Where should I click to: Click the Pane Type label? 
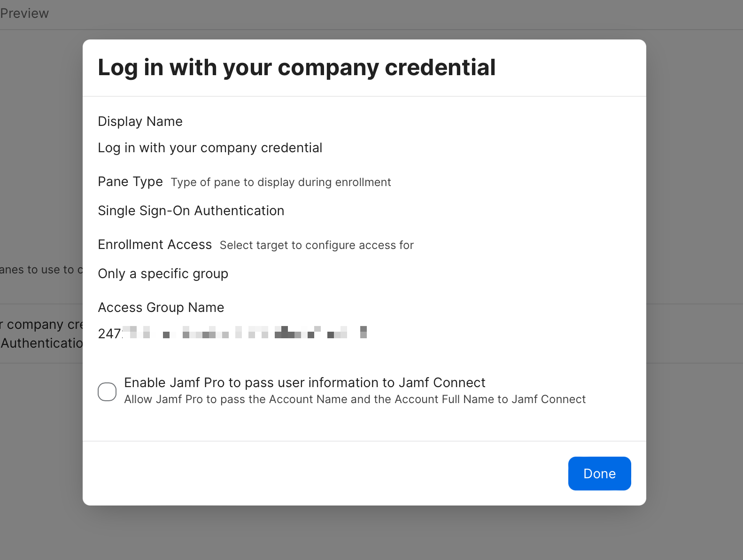[x=130, y=182]
